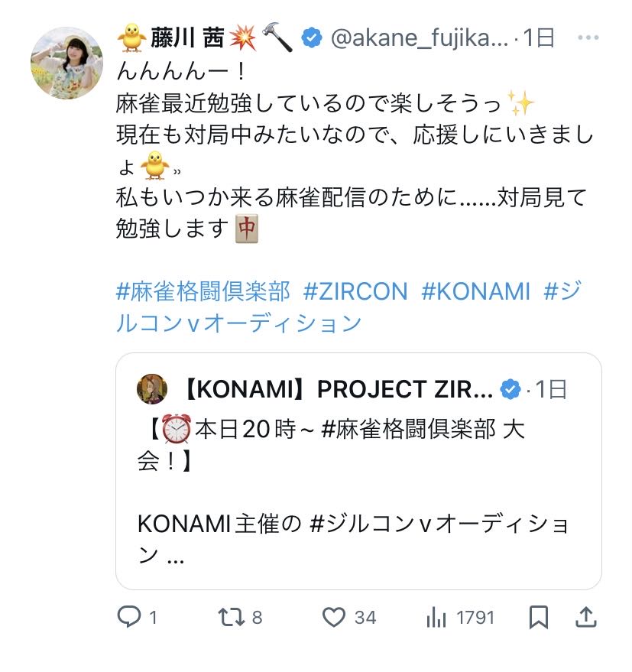The width and height of the screenshot is (632, 672).
Task: Bookmark this tweet
Action: (539, 617)
